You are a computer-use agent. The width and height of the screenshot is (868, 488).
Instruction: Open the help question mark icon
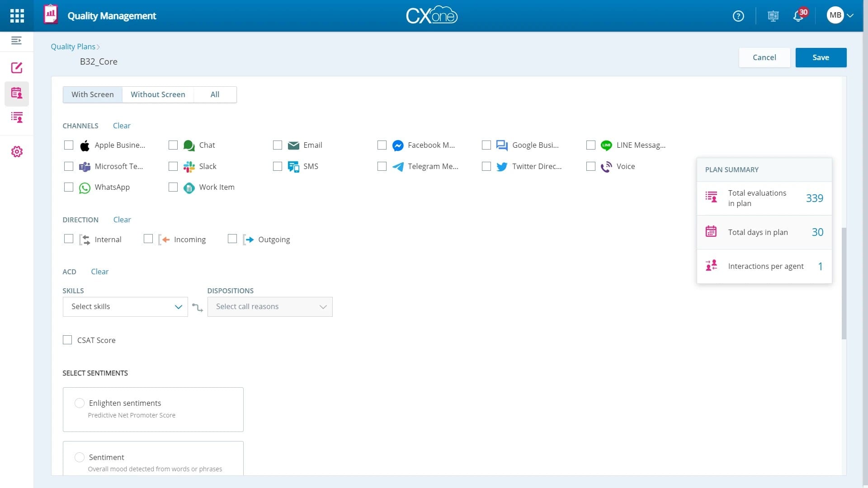(738, 15)
